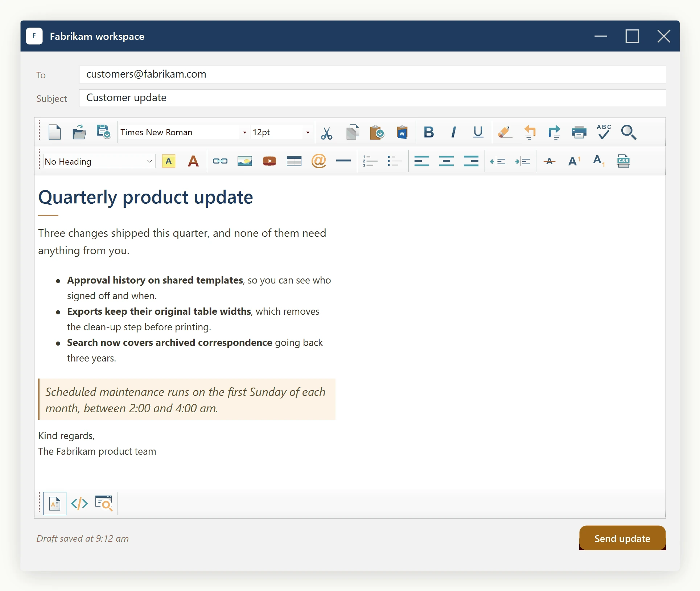Insert a horizontal rule

[x=343, y=161]
